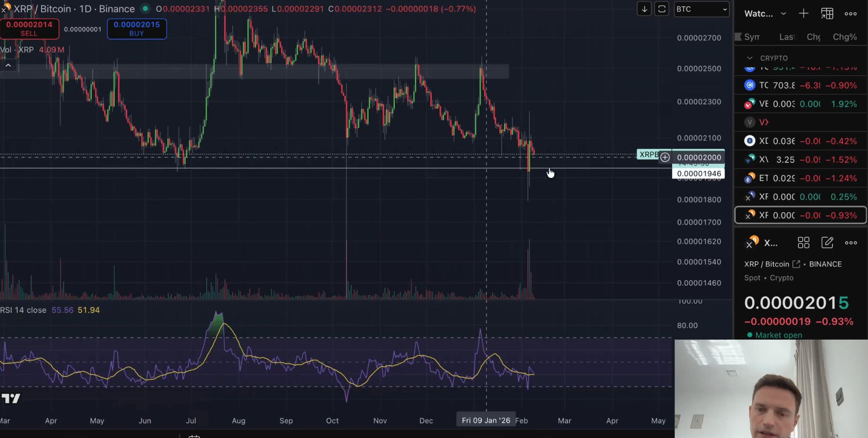Open symbol detail ellipsis menu icon
This screenshot has height=438, width=868.
click(851, 243)
